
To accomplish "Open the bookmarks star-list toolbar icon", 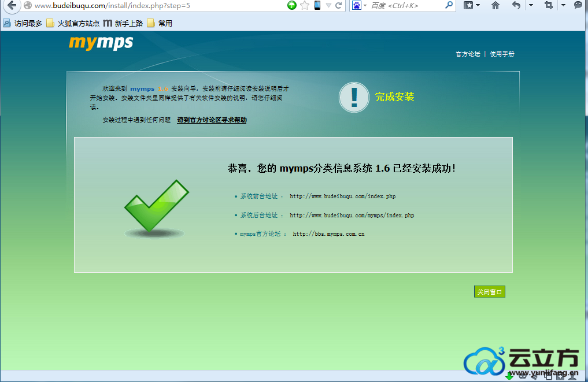I will coord(468,5).
